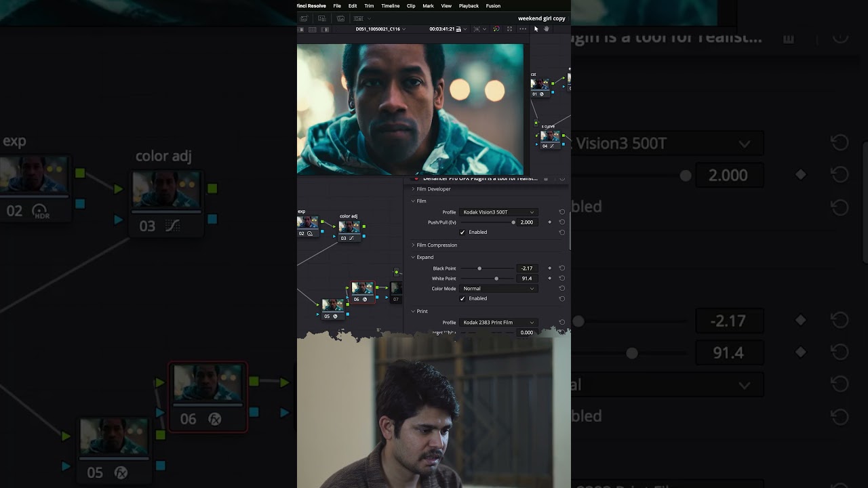Toggle the colorful bypass grades icon
Image resolution: width=868 pixels, height=488 pixels.
[x=496, y=29]
